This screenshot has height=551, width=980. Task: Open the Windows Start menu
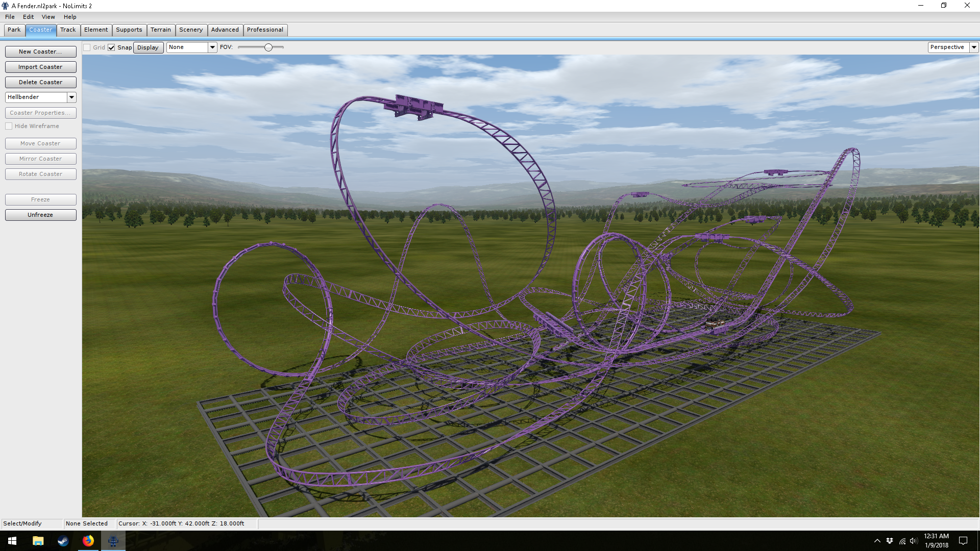coord(12,541)
